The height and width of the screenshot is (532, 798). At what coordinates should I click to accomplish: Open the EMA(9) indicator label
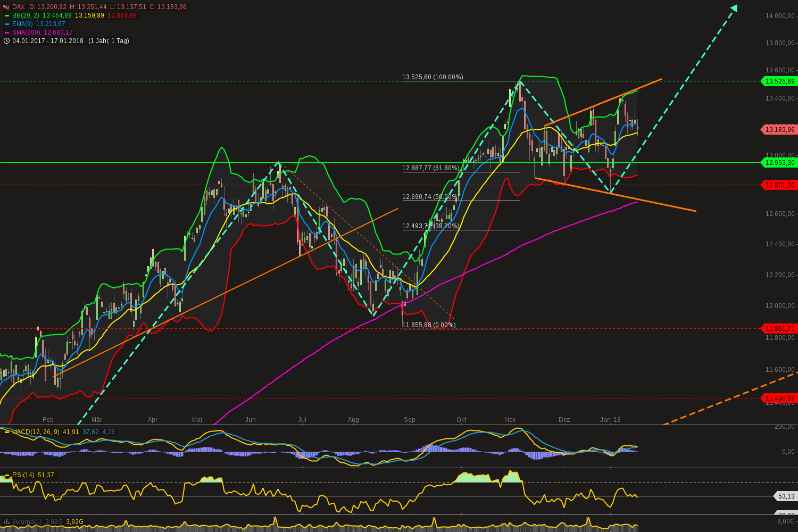pyautogui.click(x=22, y=24)
